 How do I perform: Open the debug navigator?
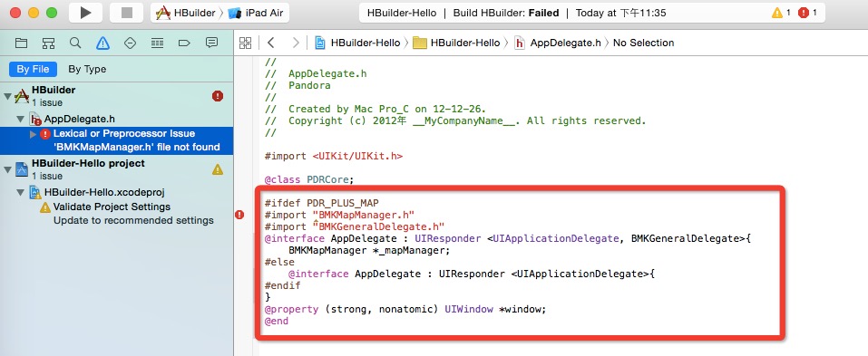(157, 43)
